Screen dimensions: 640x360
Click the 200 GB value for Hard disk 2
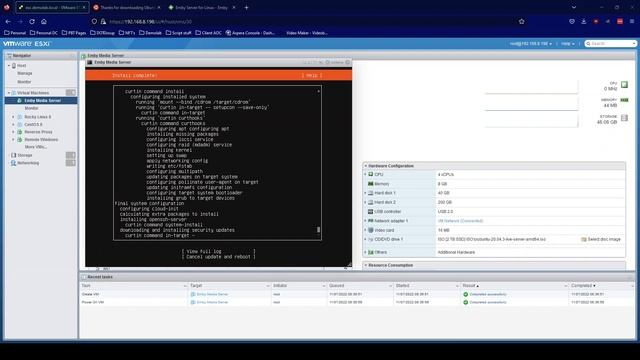click(445, 202)
